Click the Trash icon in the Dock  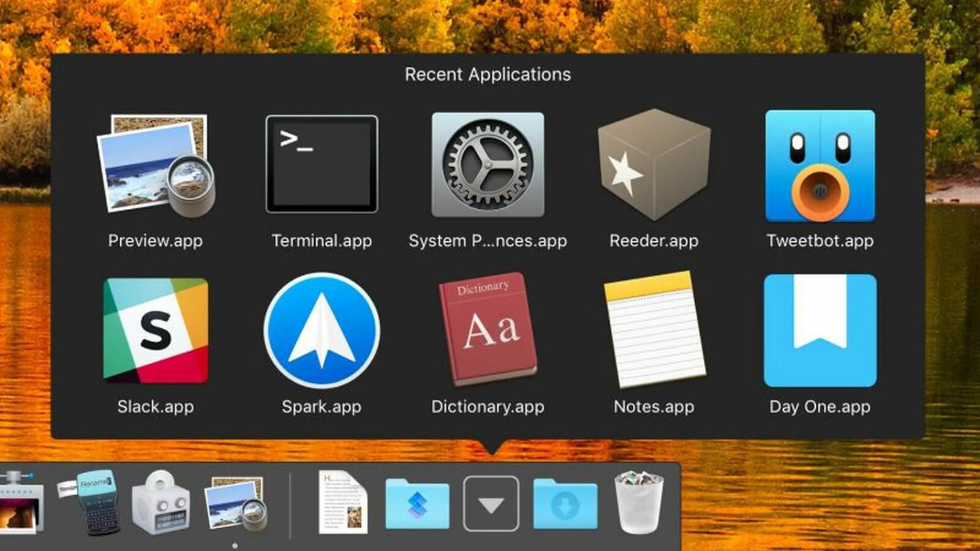pos(639,502)
